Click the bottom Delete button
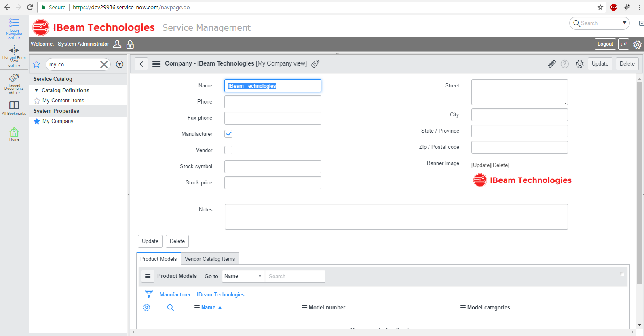The image size is (644, 336). click(x=177, y=241)
